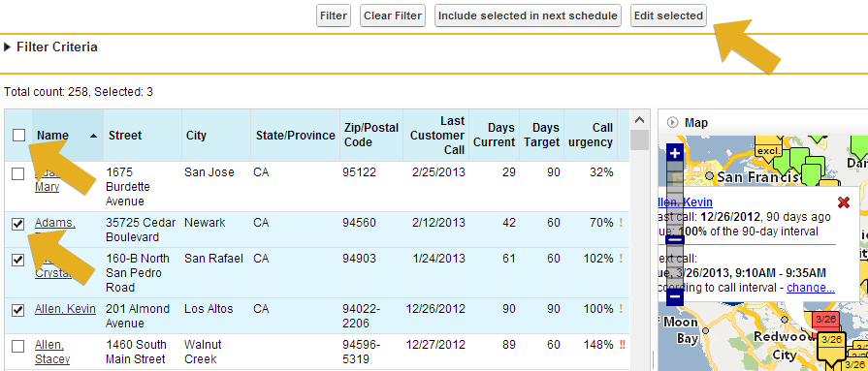Click the red 3/26 map marker

[x=825, y=319]
